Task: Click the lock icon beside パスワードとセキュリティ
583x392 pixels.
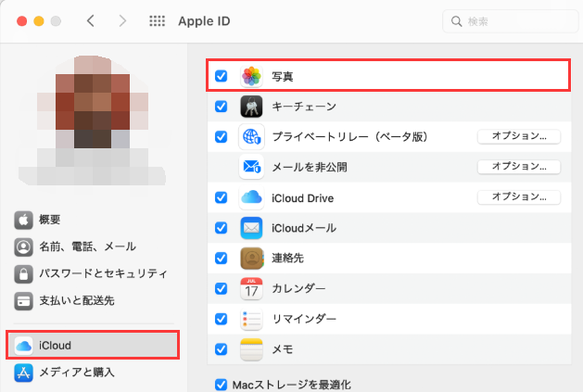Action: pyautogui.click(x=23, y=274)
